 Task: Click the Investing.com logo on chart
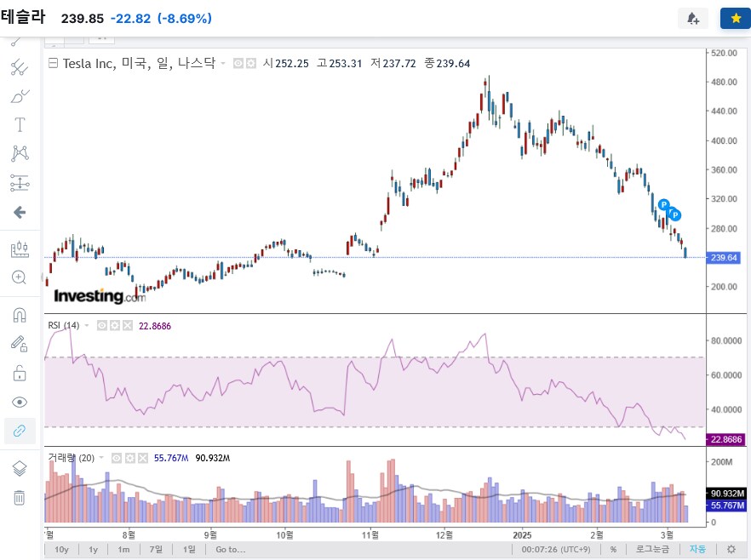[100, 296]
